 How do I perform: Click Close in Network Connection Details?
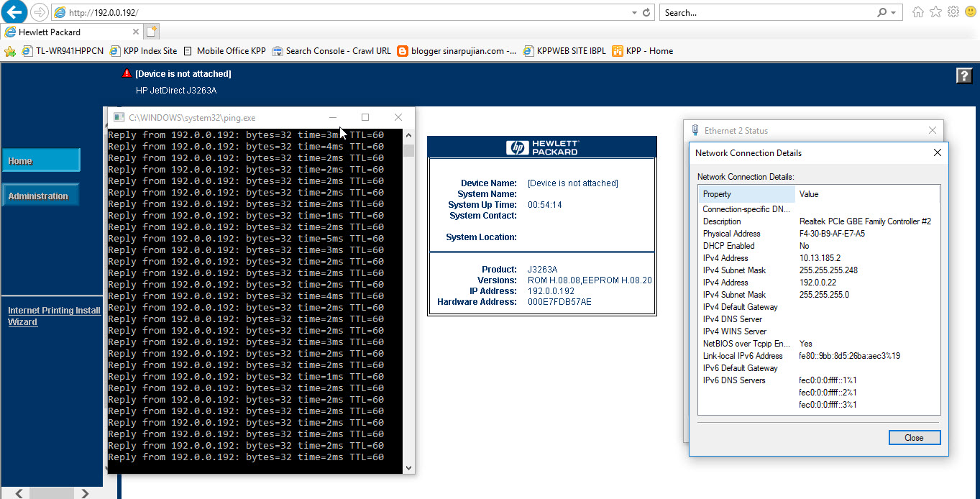point(914,437)
